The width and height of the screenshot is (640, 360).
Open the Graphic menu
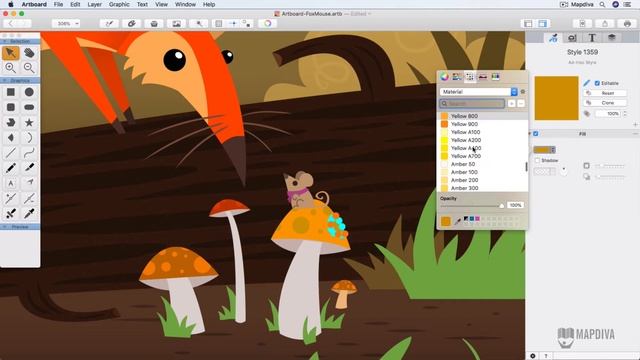point(119,4)
